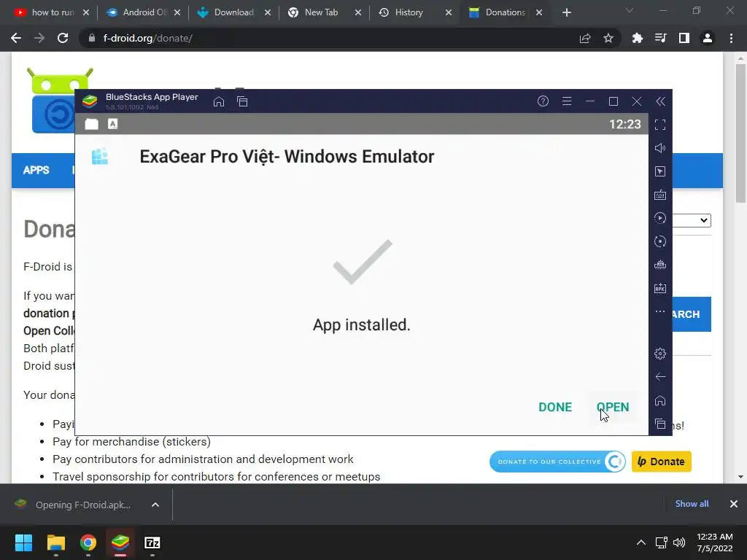Reload the f-droid.org page
747x560 pixels.
coord(63,38)
